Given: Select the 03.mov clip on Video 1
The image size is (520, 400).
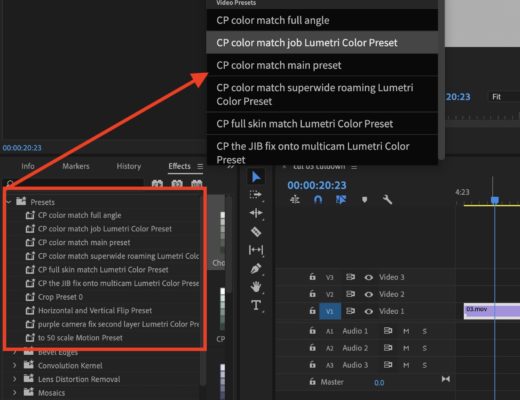Looking at the screenshot, I should coord(492,311).
